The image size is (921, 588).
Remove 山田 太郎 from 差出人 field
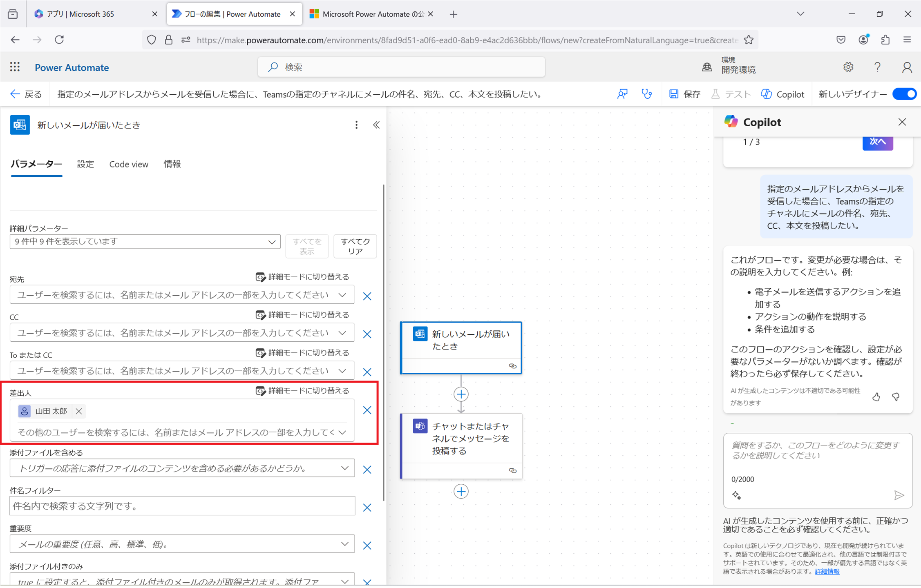(79, 411)
